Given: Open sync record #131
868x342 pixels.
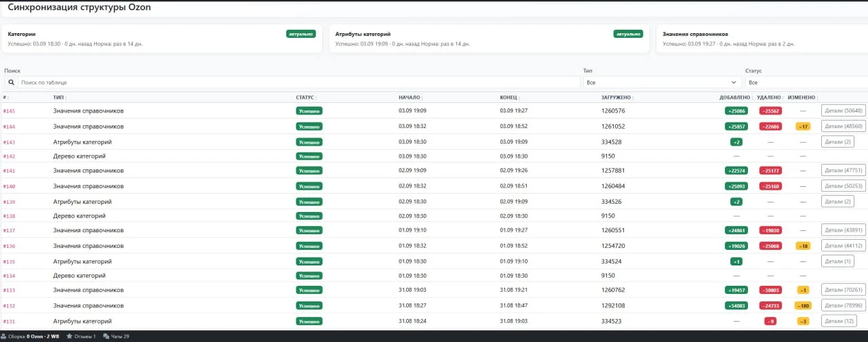Looking at the screenshot, I should [x=9, y=321].
